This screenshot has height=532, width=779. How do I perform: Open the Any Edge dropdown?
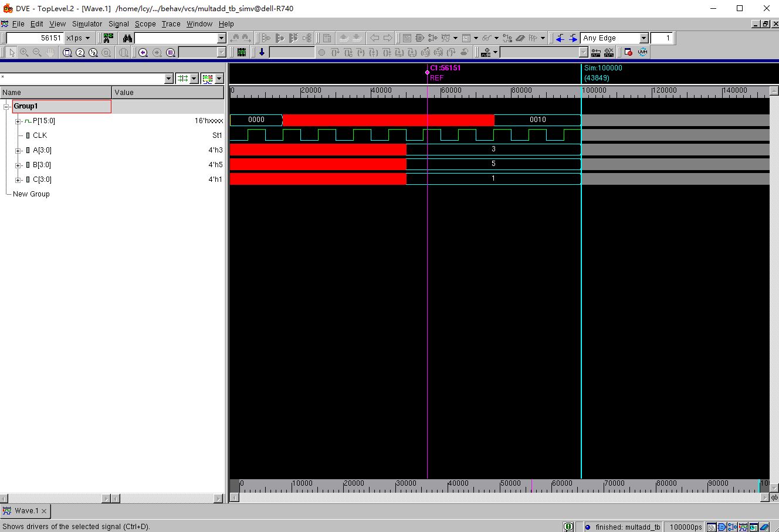point(643,38)
